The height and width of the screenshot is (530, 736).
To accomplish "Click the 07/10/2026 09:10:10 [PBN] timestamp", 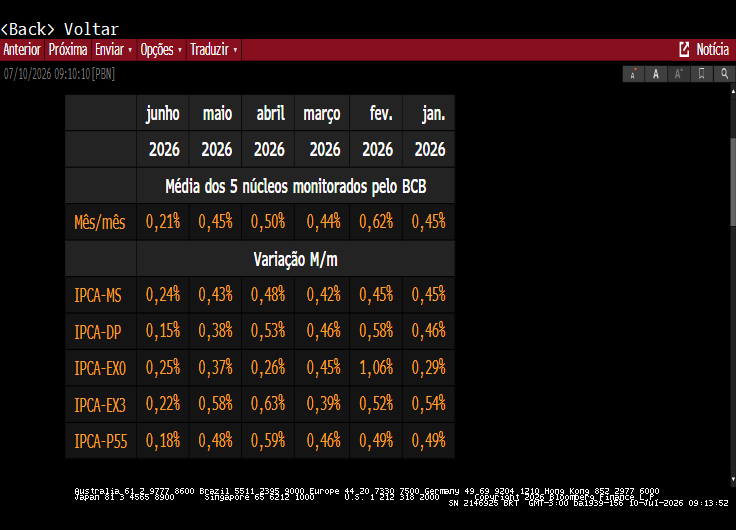I will click(x=59, y=74).
